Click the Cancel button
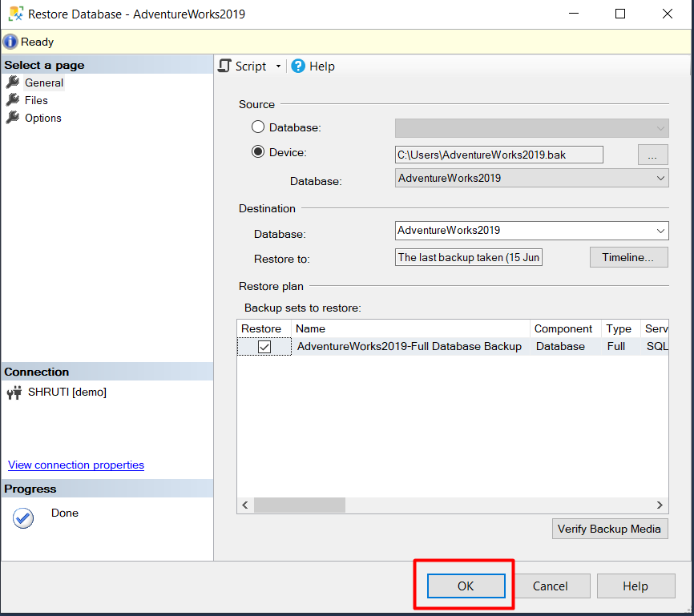Screen dimensions: 694x616 tap(551, 586)
